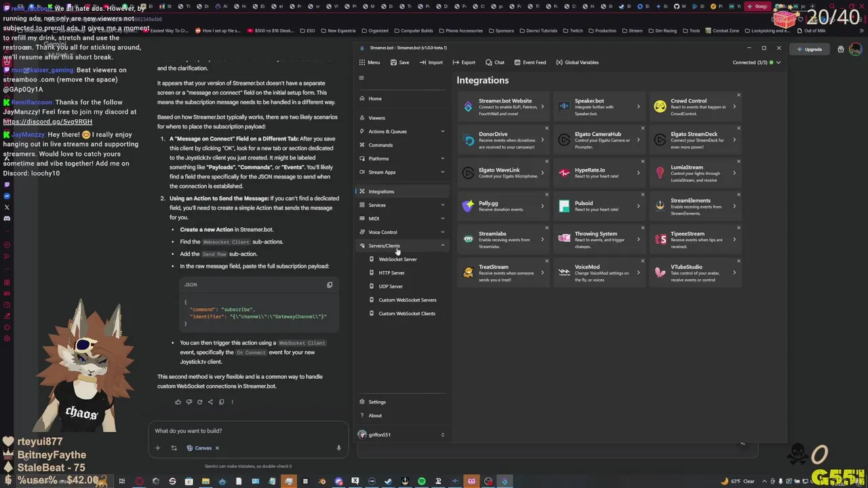Open the Event Feed
The image size is (868, 488).
click(530, 62)
